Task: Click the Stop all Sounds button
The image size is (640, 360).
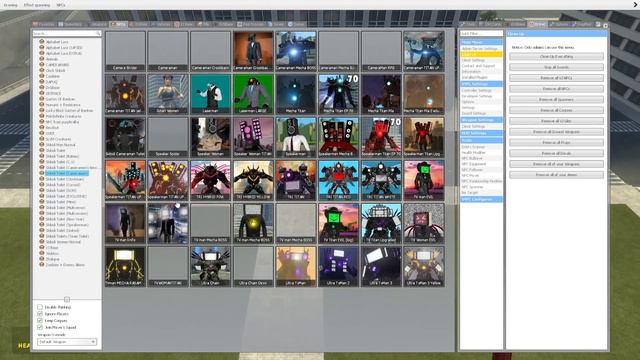Action: click(556, 67)
